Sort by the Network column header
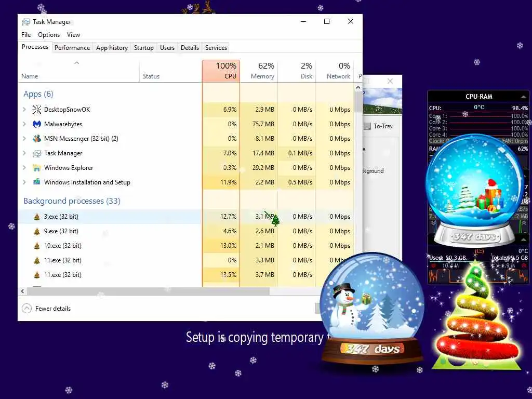Image resolution: width=532 pixels, height=399 pixels. click(335, 71)
